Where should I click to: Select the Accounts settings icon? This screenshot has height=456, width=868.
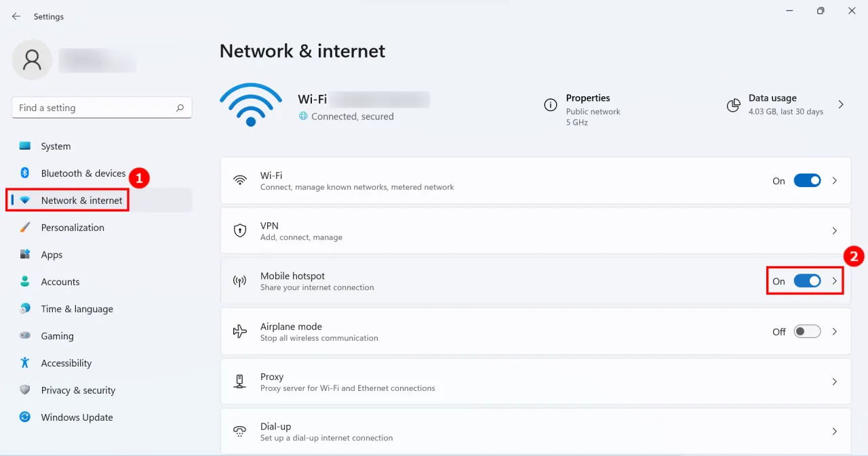pos(25,281)
